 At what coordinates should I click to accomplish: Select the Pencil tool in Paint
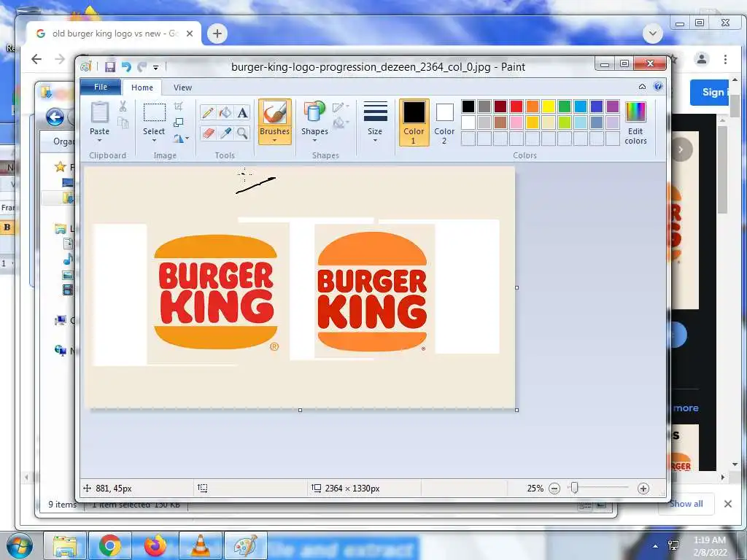click(x=208, y=112)
